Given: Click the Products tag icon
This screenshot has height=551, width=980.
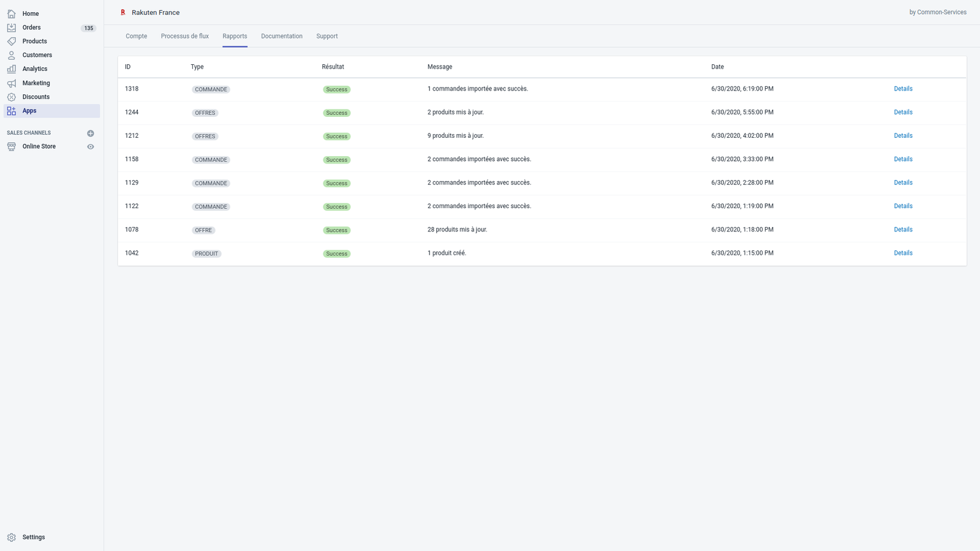Looking at the screenshot, I should (x=12, y=41).
